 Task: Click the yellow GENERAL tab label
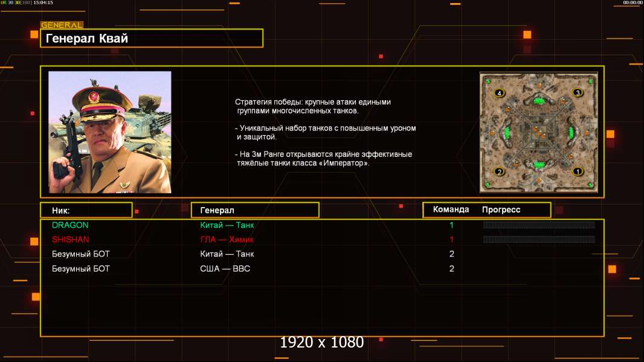point(62,25)
